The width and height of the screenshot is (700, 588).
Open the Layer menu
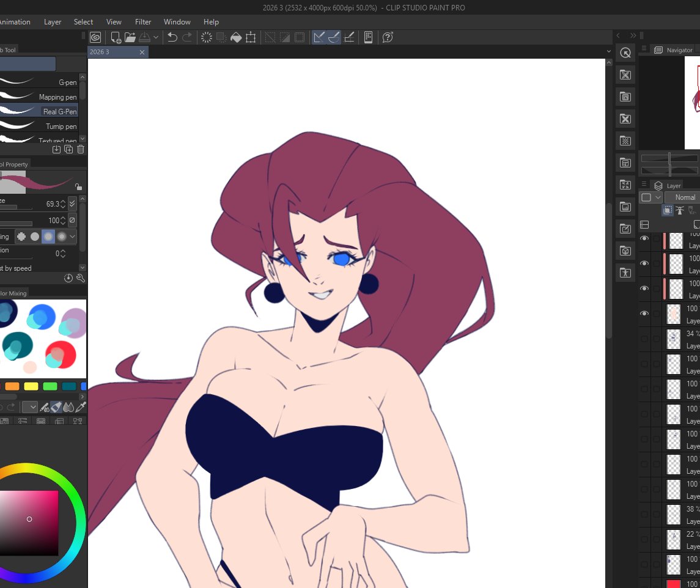[x=52, y=22]
